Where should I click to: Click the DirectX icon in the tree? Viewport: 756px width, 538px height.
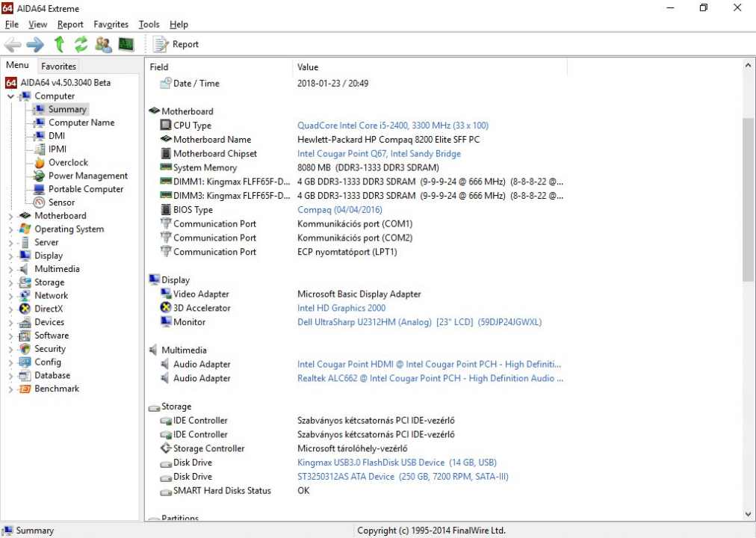[25, 309]
